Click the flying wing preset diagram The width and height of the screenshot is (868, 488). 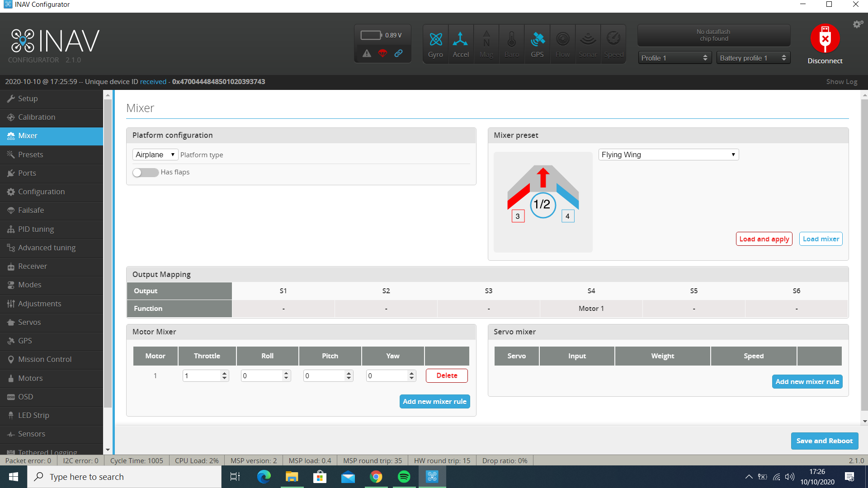(543, 202)
